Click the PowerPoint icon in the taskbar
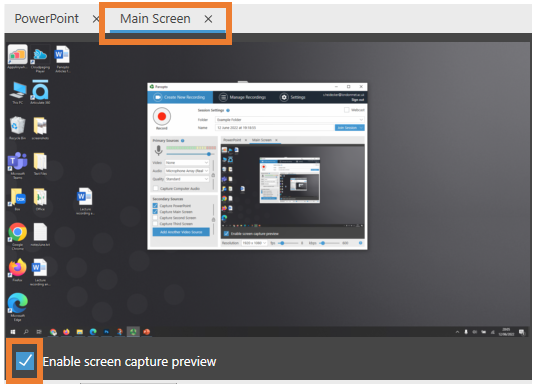This screenshot has height=384, width=535. [x=147, y=332]
